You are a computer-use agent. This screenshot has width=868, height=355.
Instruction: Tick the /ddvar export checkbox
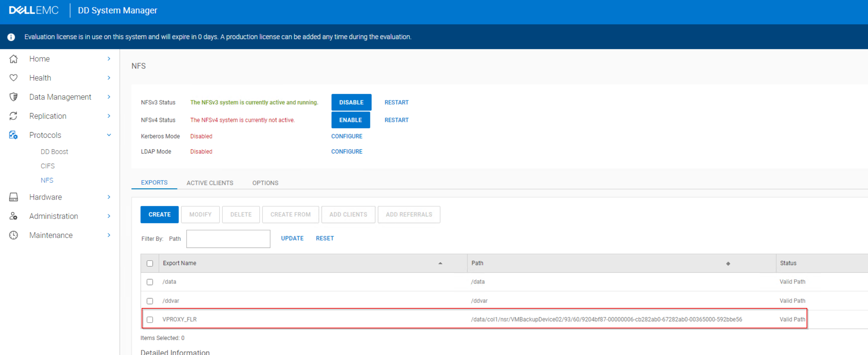(x=150, y=301)
